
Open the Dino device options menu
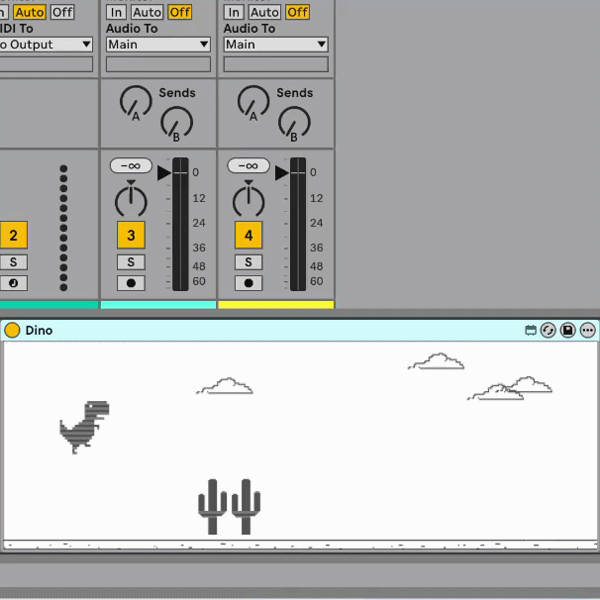click(587, 330)
